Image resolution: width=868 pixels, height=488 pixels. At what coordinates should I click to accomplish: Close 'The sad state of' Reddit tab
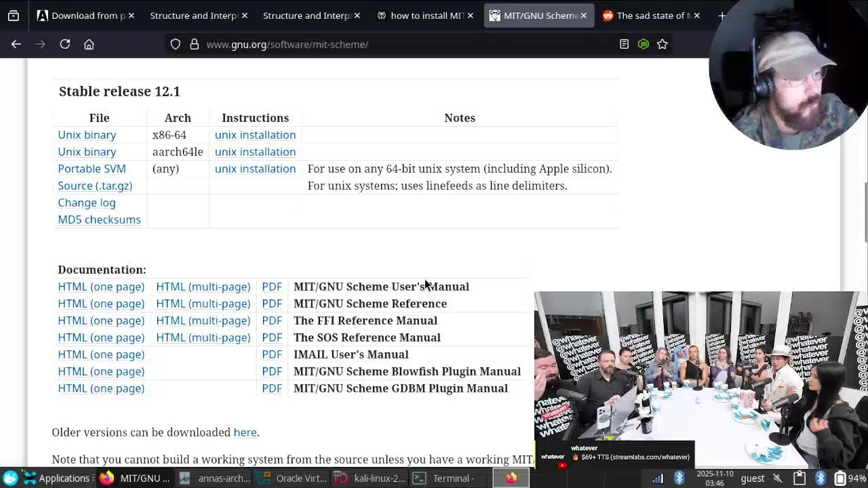[x=696, y=16]
